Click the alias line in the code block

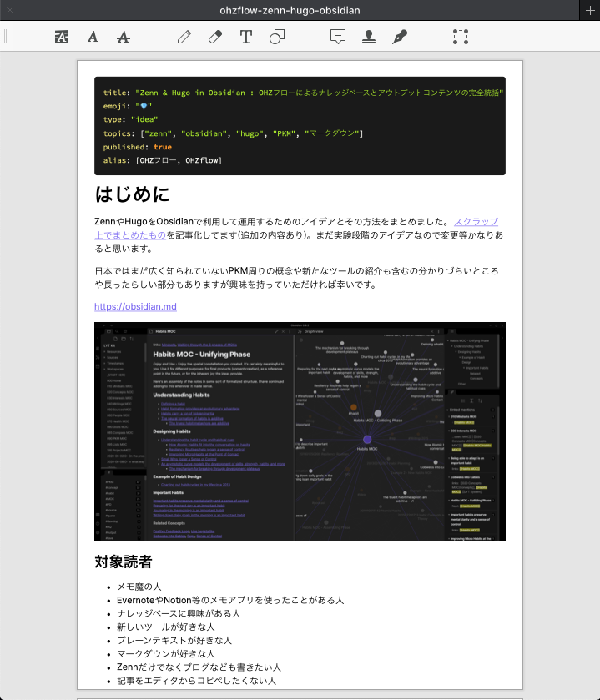click(163, 160)
